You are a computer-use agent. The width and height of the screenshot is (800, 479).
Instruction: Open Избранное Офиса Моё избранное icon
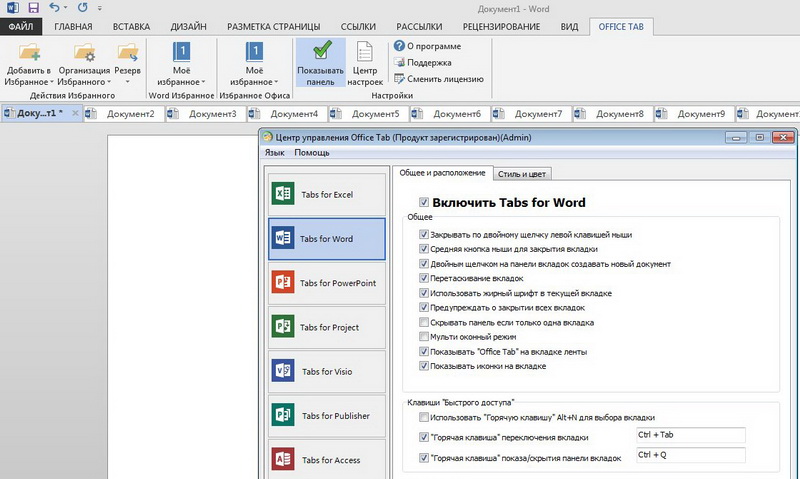click(254, 52)
